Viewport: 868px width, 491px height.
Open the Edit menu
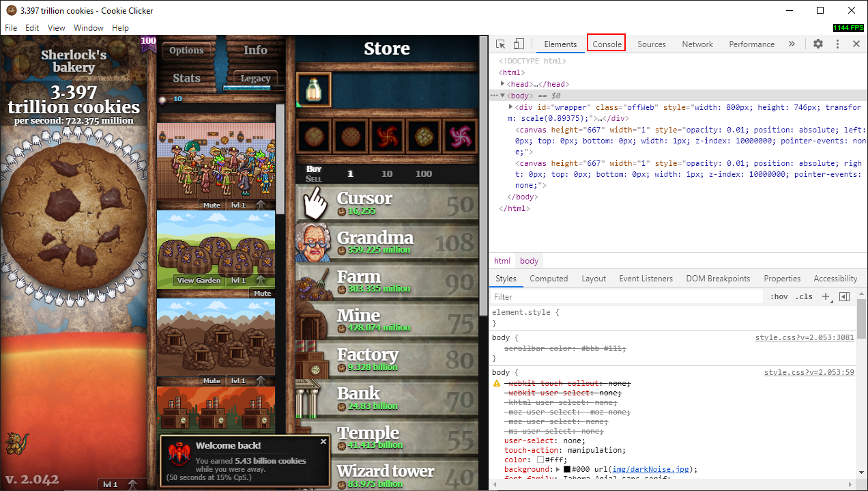point(32,28)
